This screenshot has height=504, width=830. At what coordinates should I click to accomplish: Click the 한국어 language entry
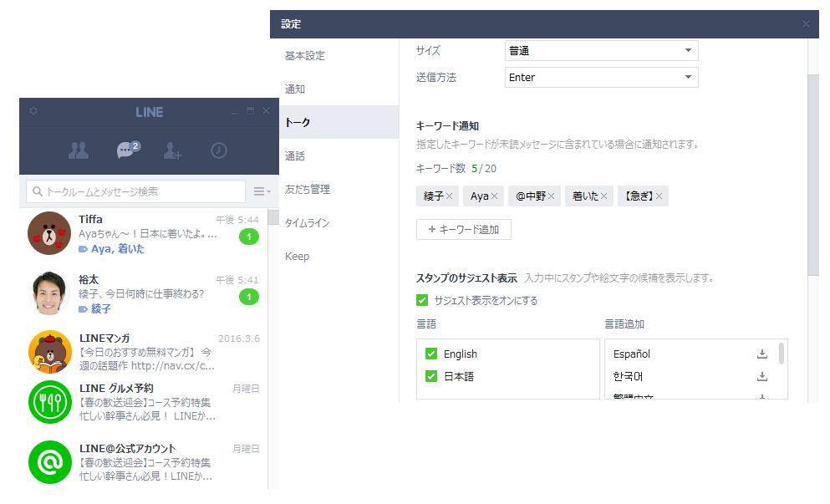click(628, 376)
